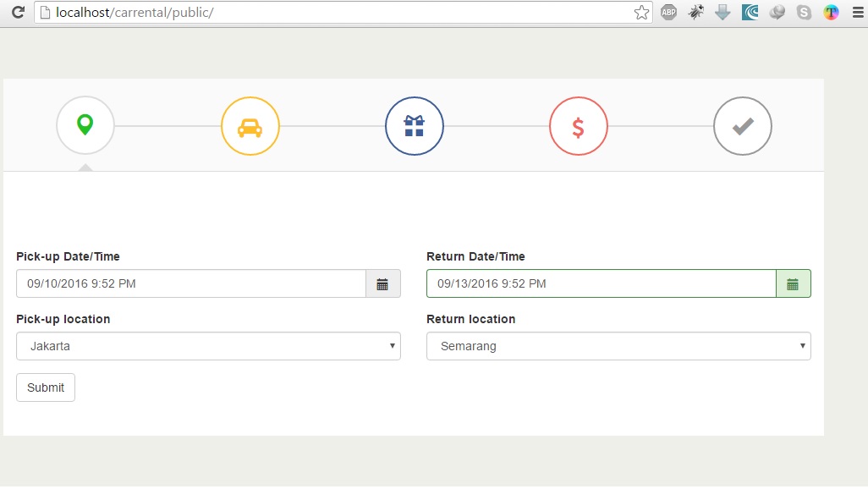
Task: Open the blue gift extras step
Action: point(414,126)
